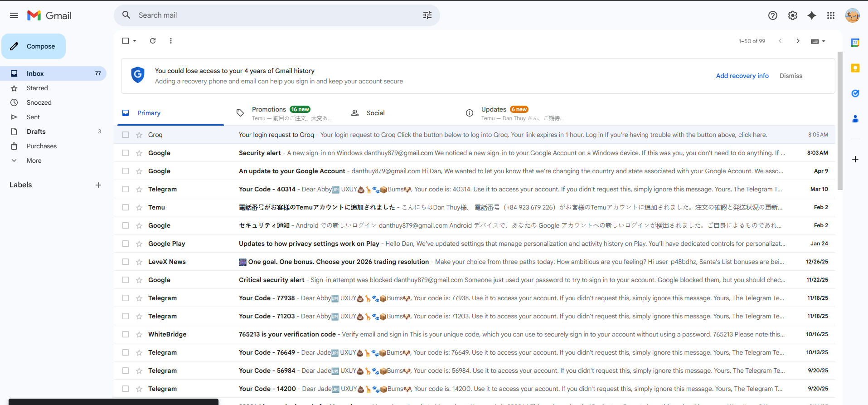
Task: Open Google Calendar side panel icon
Action: pyautogui.click(x=855, y=43)
